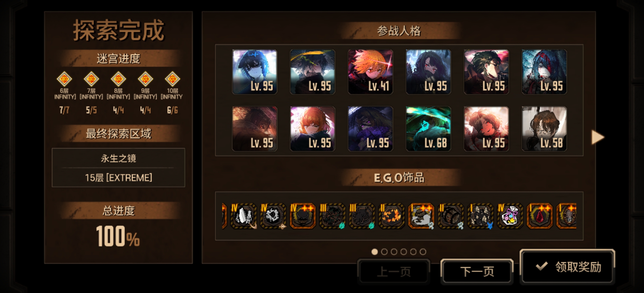Select the first filled page indicator dot

tap(375, 252)
